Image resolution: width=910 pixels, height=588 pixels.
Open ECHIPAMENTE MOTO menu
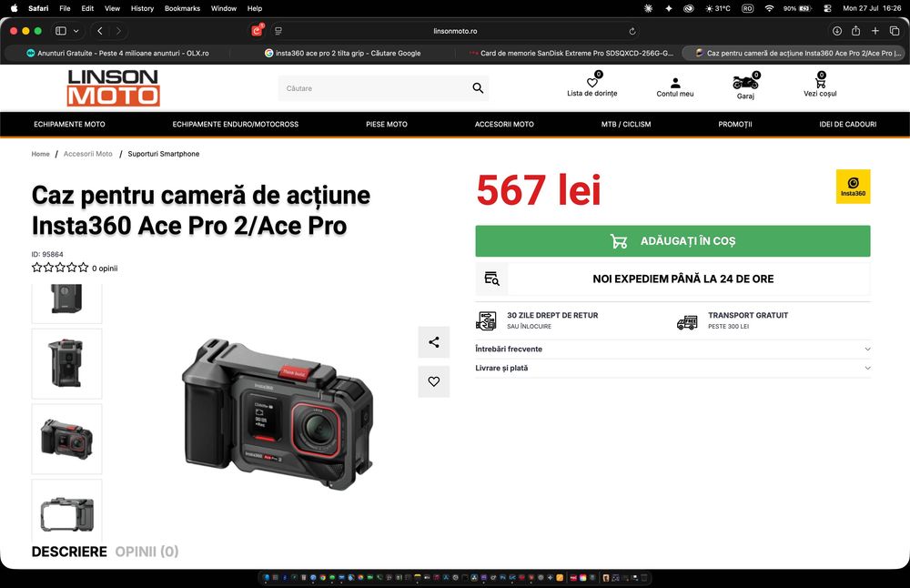click(70, 124)
